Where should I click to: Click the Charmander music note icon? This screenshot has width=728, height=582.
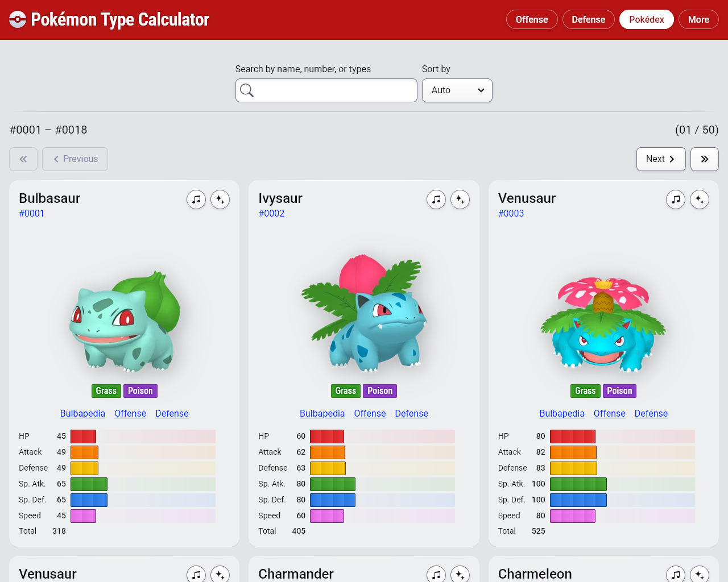pyautogui.click(x=436, y=574)
